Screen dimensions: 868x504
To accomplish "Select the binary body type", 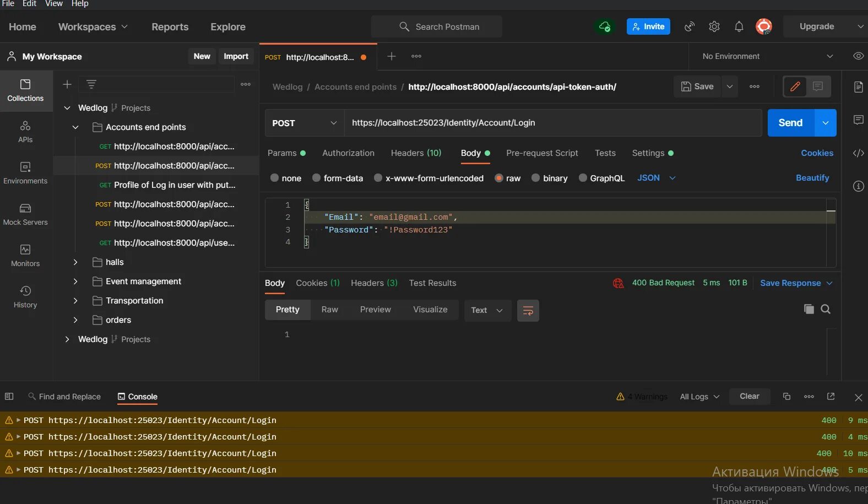I will pyautogui.click(x=535, y=178).
